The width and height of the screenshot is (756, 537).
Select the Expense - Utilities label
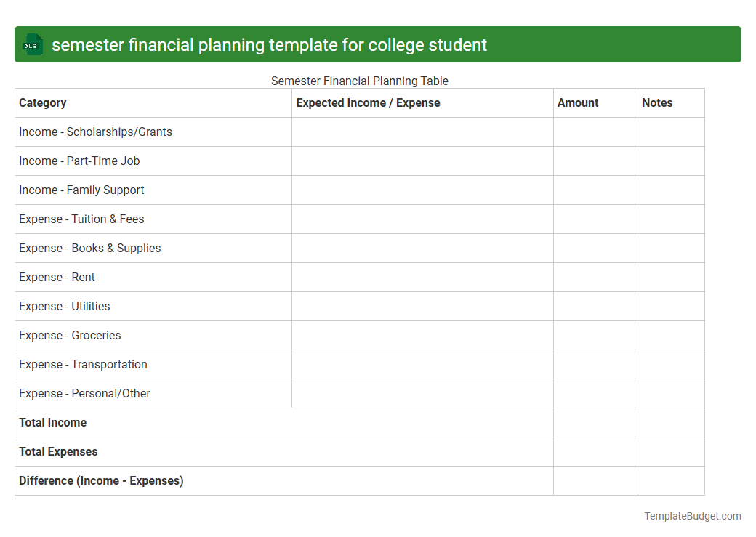(x=65, y=306)
